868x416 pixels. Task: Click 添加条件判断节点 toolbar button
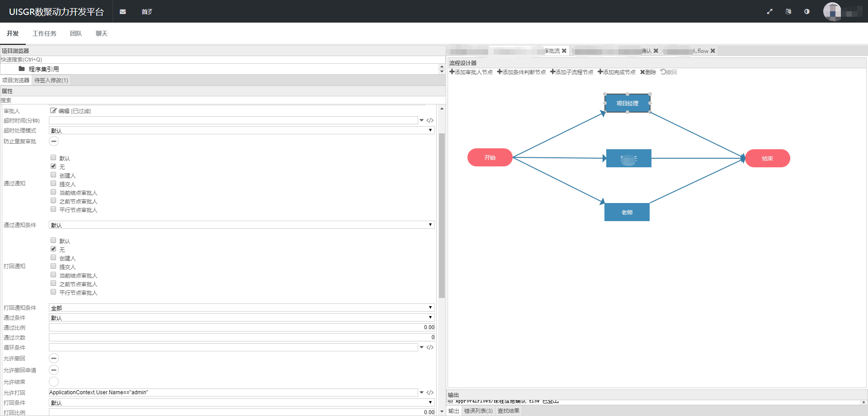tap(521, 72)
